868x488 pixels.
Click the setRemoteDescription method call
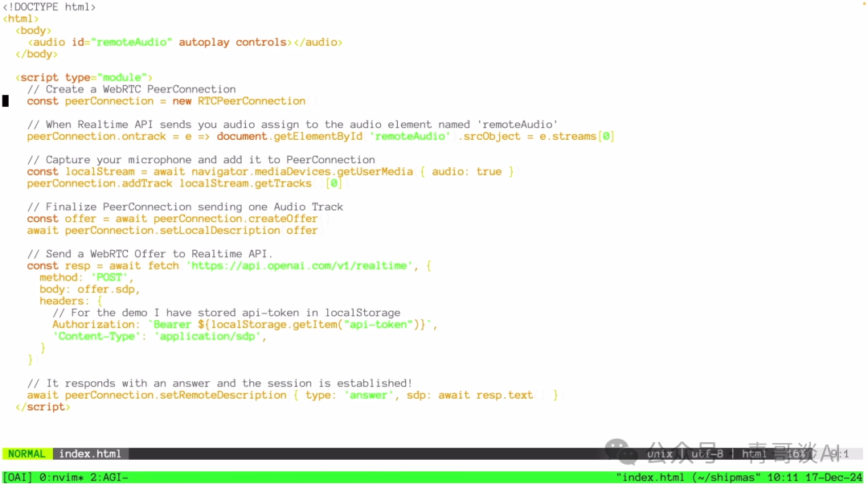(x=176, y=396)
